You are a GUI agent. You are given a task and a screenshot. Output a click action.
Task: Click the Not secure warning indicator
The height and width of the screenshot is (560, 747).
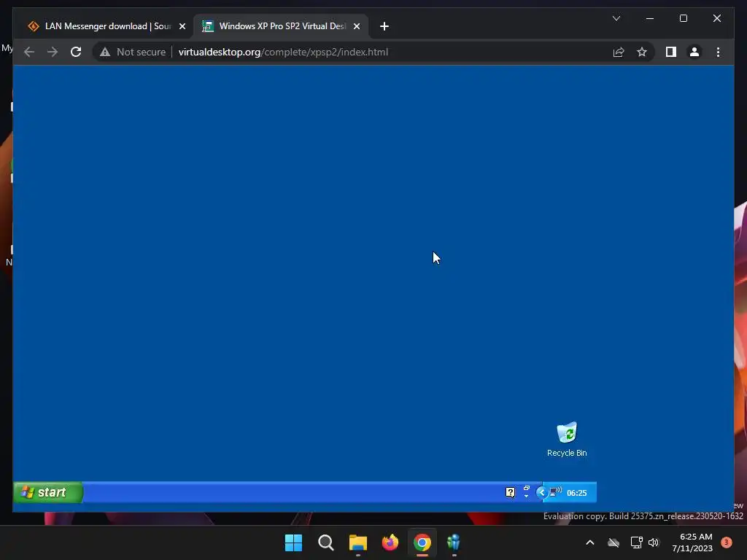[133, 52]
